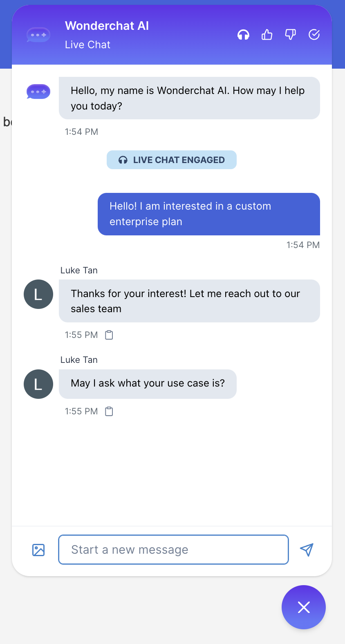This screenshot has width=345, height=644.
Task: Mark the chat as resolved with checkmark icon
Action: [x=314, y=35]
